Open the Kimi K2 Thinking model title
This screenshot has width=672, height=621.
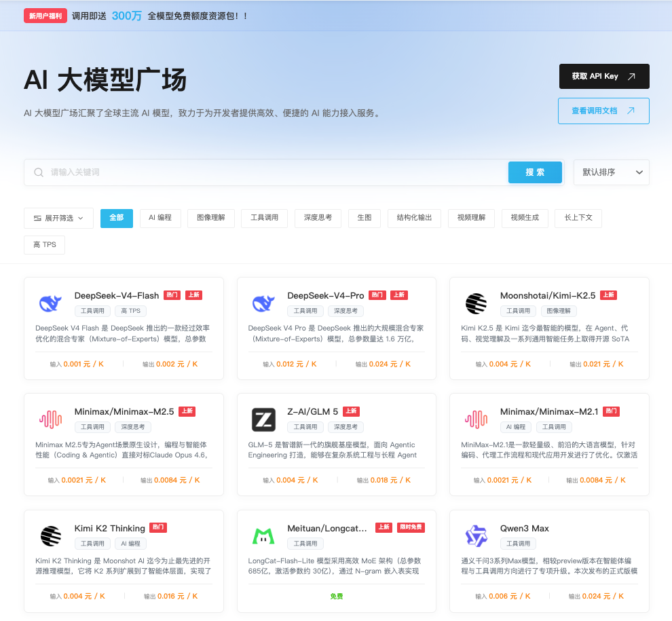tap(110, 528)
